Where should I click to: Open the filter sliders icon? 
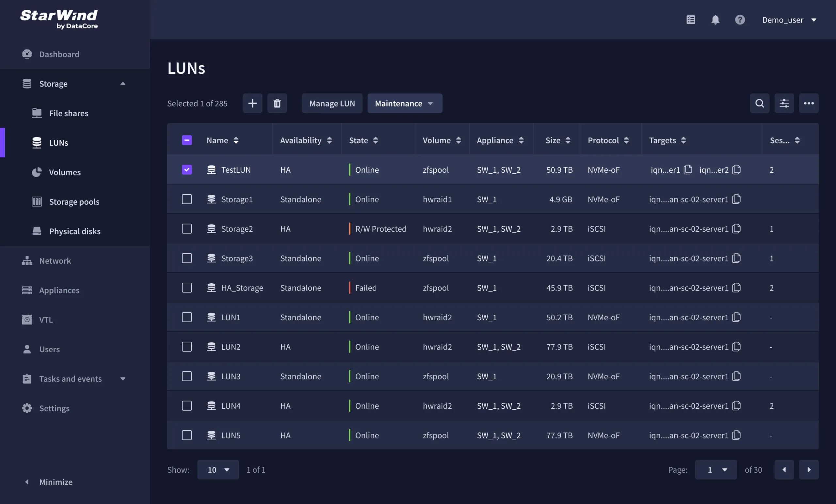784,103
